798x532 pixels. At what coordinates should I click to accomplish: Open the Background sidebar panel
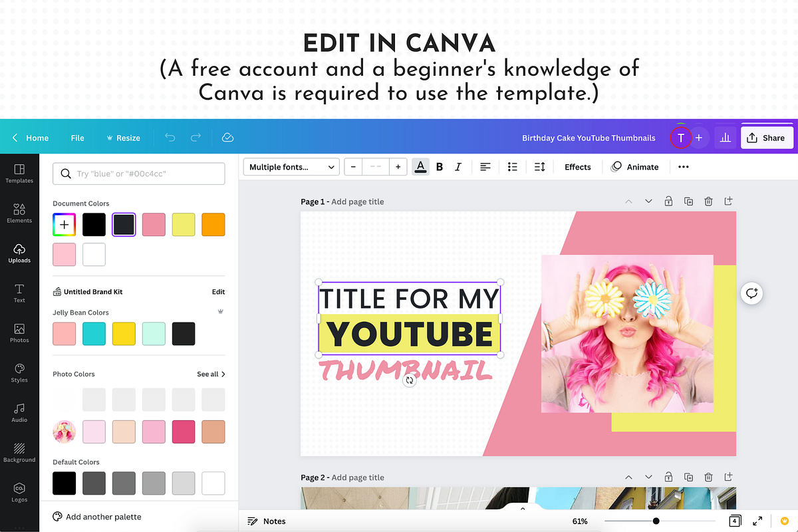[19, 453]
